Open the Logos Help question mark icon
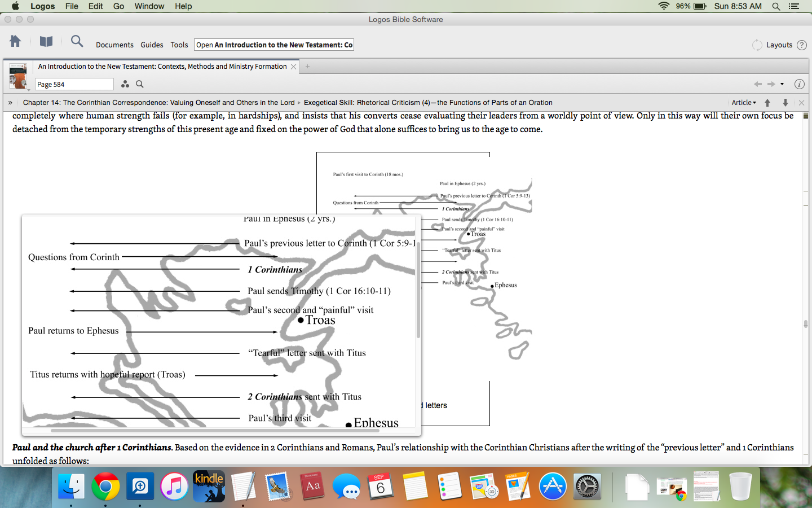Viewport: 812px width, 508px height. point(802,45)
